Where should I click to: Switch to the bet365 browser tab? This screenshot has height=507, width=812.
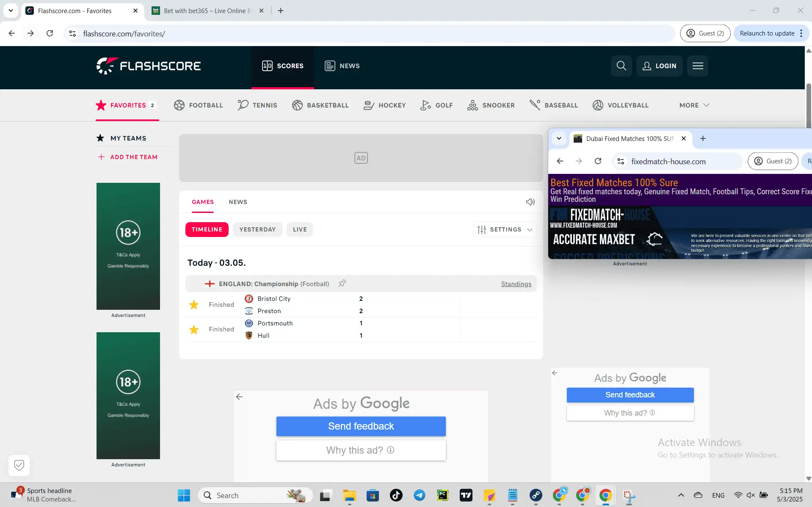coord(207,11)
